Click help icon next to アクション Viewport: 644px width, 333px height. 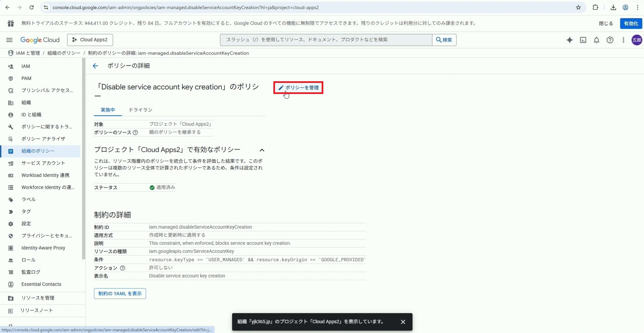122,268
